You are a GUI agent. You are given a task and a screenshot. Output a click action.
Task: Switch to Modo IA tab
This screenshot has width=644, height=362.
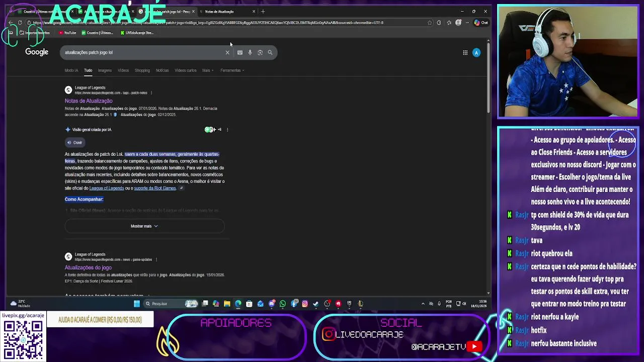[71, 70]
